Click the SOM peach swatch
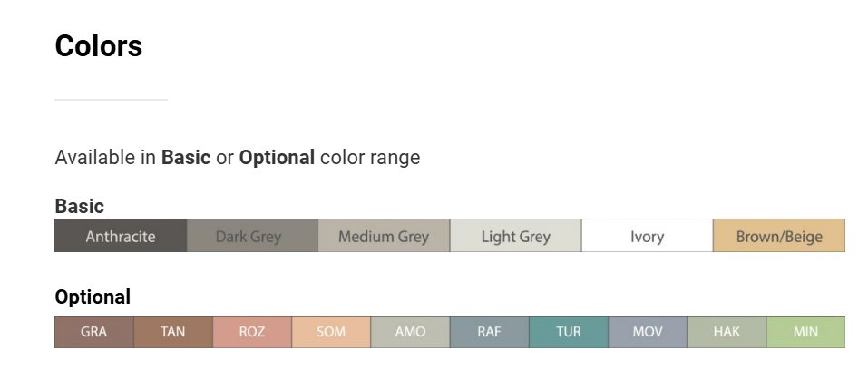The height and width of the screenshot is (380, 868). (x=331, y=332)
